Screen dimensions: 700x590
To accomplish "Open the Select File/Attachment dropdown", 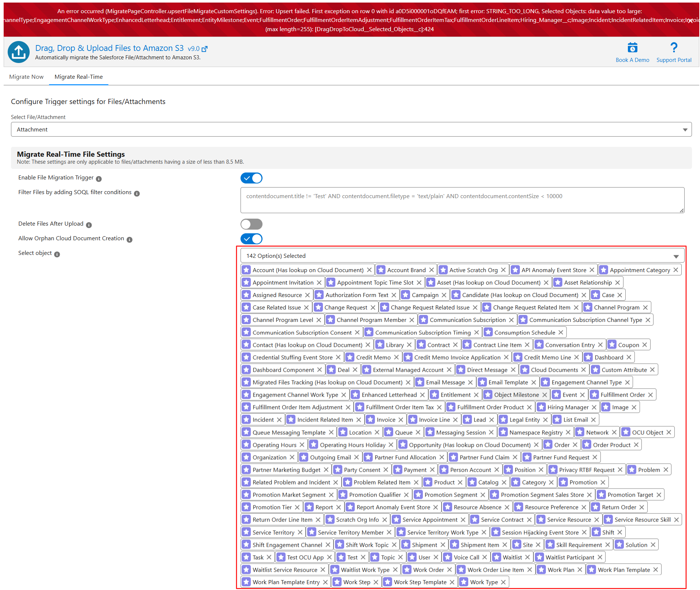I will (x=351, y=130).
